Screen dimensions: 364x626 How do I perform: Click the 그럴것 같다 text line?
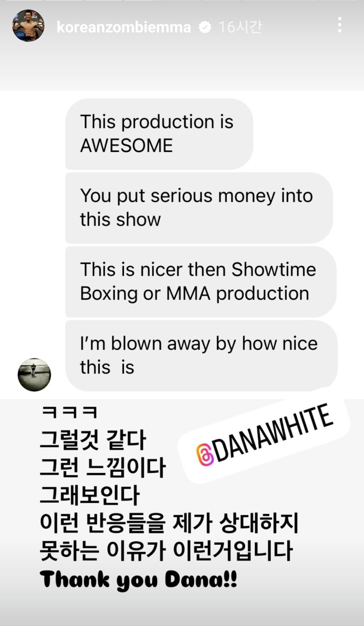[x=93, y=440]
